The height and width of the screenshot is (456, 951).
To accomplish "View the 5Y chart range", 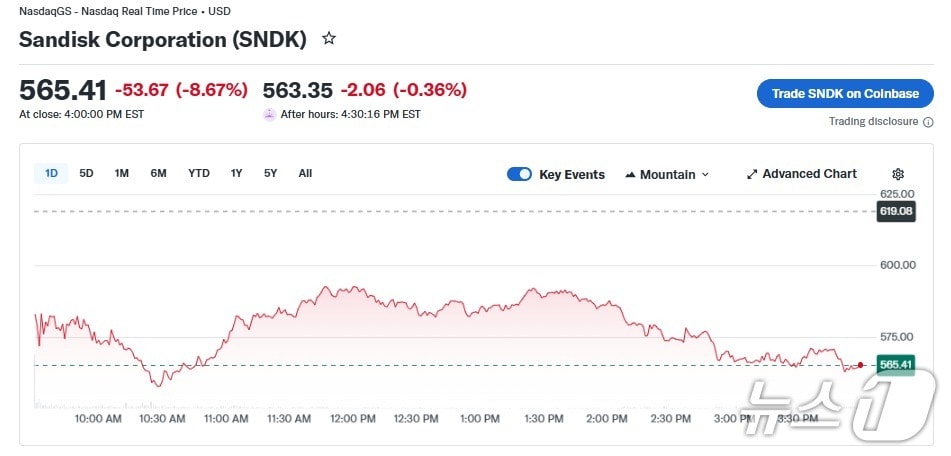I will tap(270, 173).
